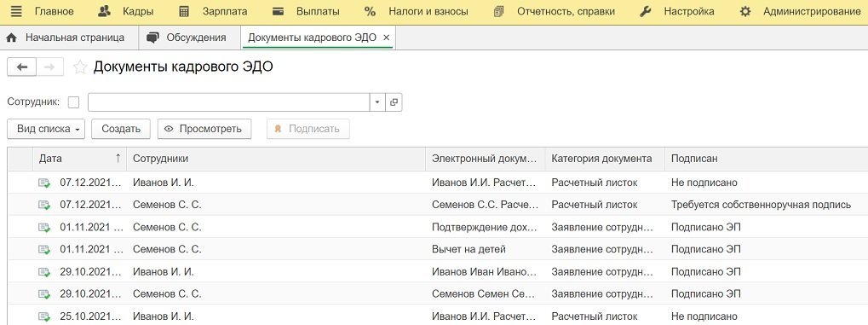Open the Настройка section
The height and width of the screenshot is (325, 868).
pos(676,12)
